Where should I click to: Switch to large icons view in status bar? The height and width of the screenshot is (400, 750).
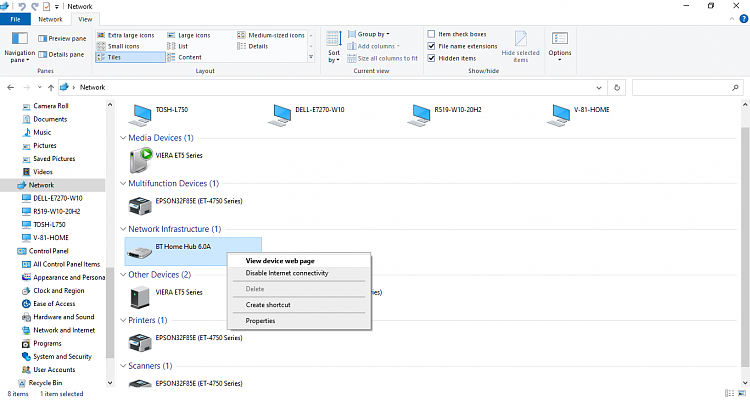(x=741, y=394)
